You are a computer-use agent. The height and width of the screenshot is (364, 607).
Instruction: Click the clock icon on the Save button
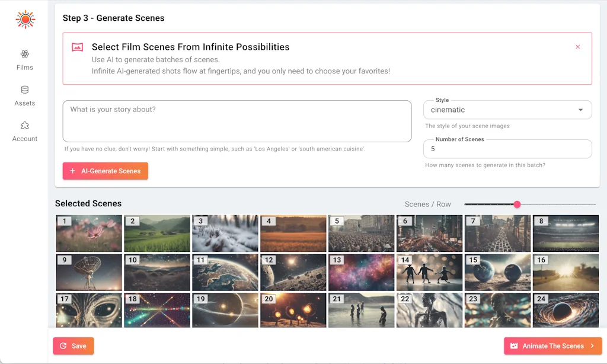coord(63,346)
